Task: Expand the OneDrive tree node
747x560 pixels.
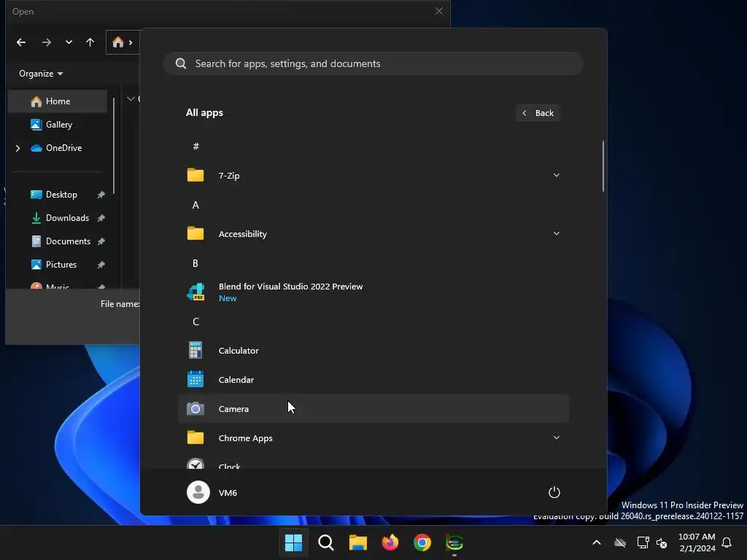Action: (18, 148)
